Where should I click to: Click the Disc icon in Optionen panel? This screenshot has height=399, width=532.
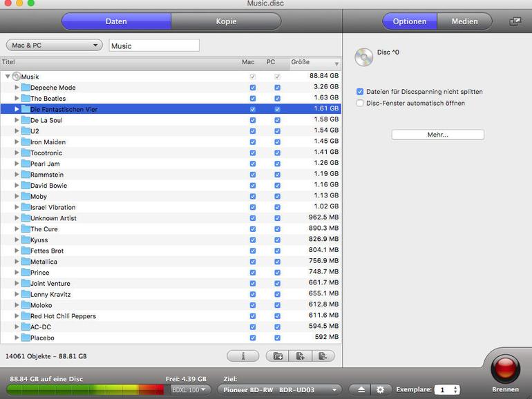364,57
